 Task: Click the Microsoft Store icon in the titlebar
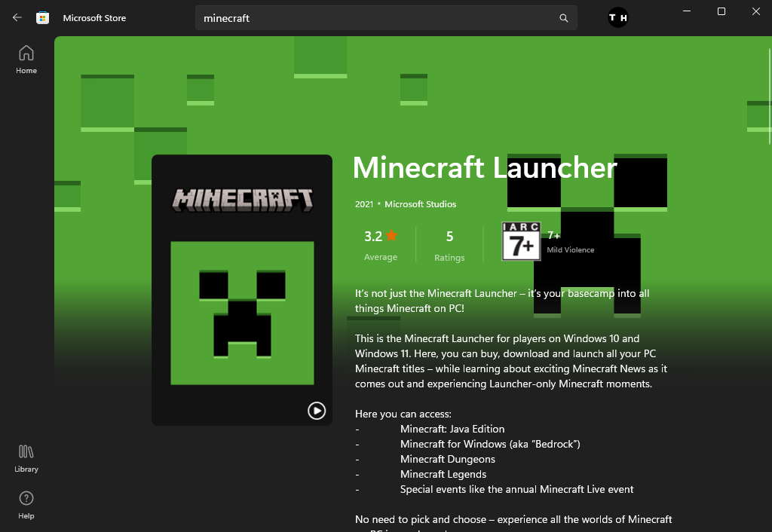(43, 17)
